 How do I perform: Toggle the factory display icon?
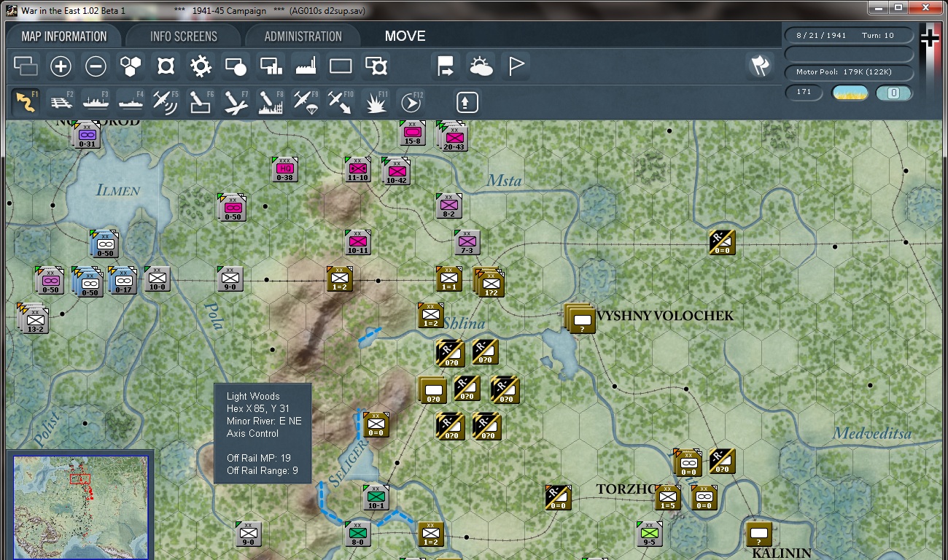(306, 66)
